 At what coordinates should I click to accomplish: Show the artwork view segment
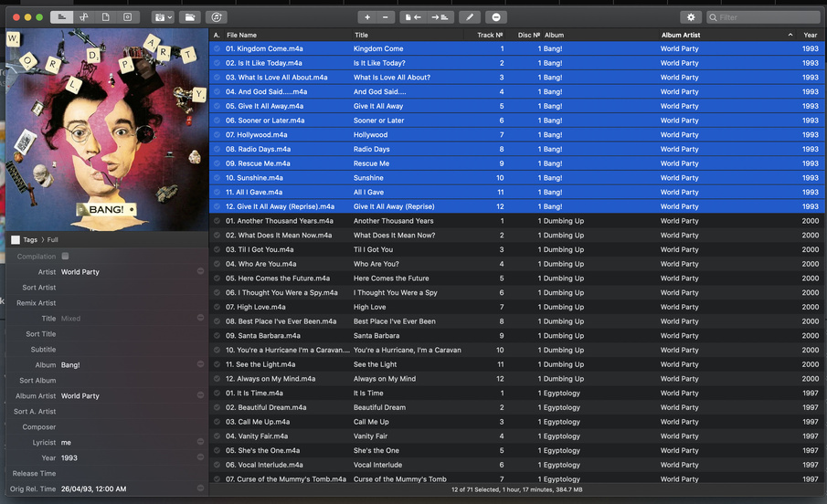(128, 17)
